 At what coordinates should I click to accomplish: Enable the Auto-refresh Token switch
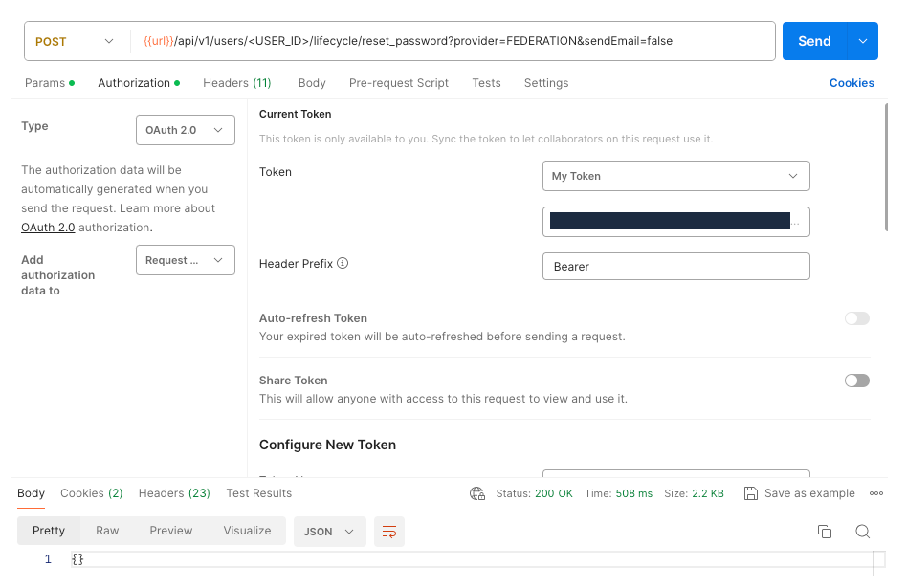coord(856,318)
